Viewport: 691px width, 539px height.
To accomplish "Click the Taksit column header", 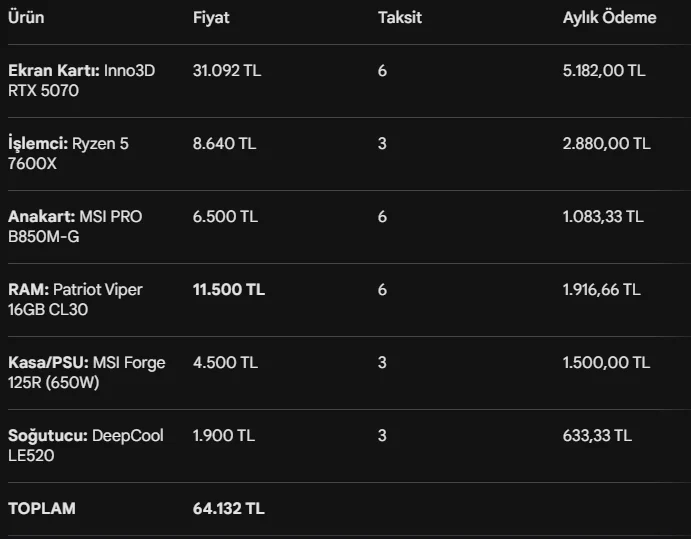I will [399, 18].
